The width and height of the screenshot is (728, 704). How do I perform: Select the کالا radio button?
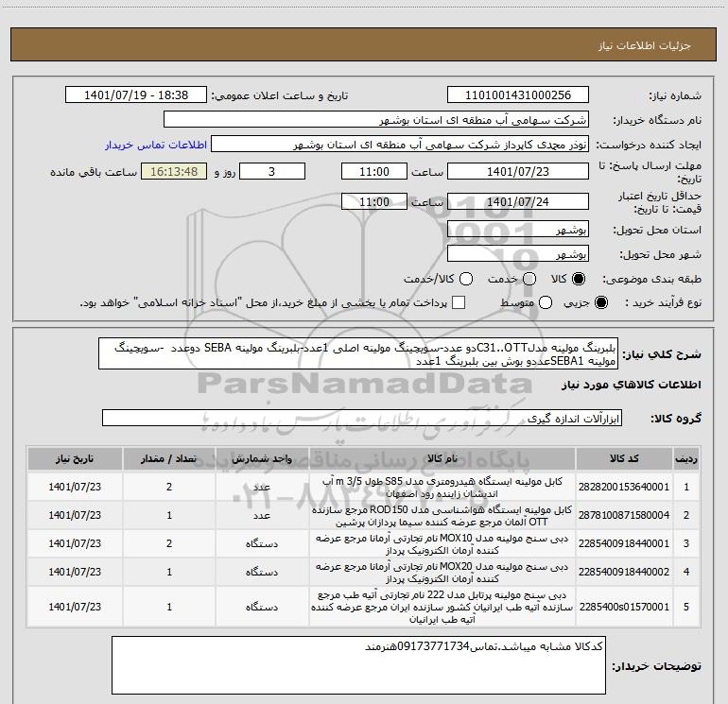[x=579, y=279]
